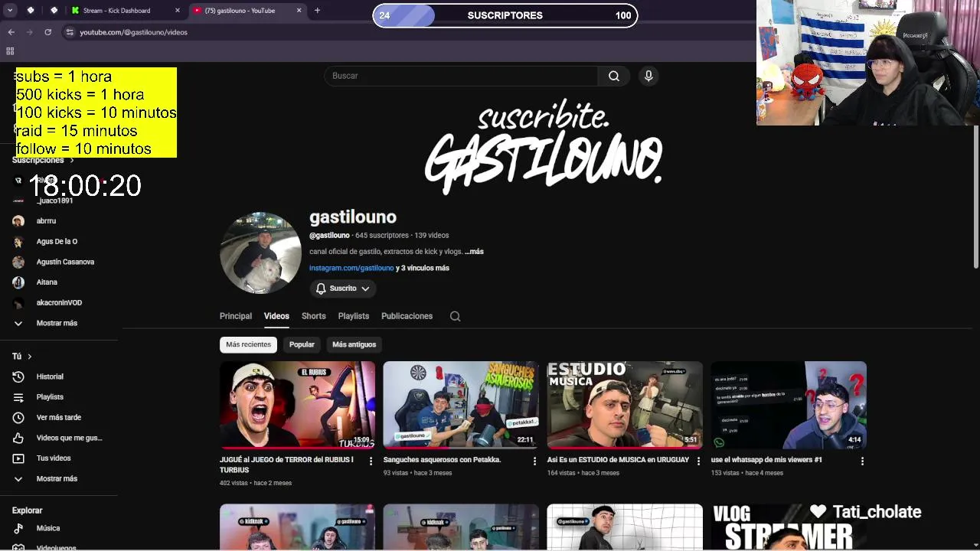Switch to the Videos channel tab

[x=276, y=316]
